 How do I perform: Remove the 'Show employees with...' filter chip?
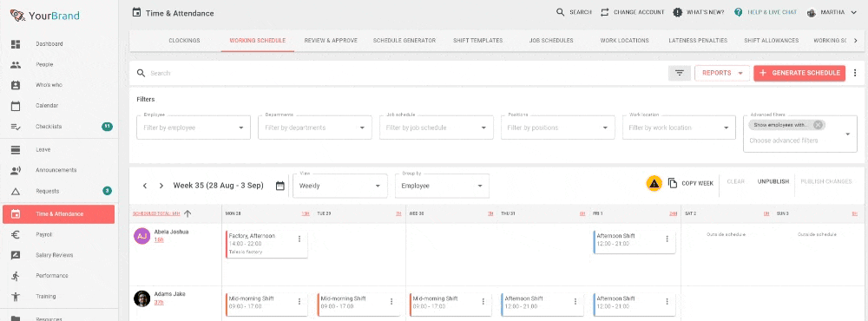[x=819, y=125]
